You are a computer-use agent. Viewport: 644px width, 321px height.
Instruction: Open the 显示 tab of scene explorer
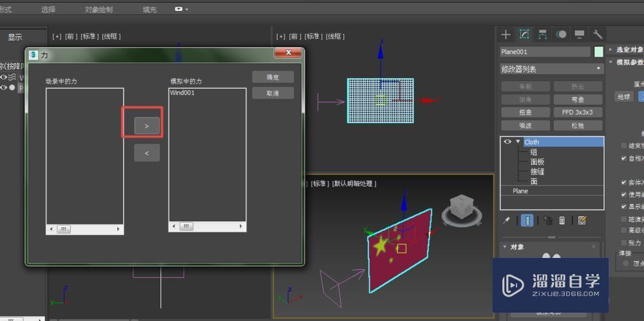(15, 37)
